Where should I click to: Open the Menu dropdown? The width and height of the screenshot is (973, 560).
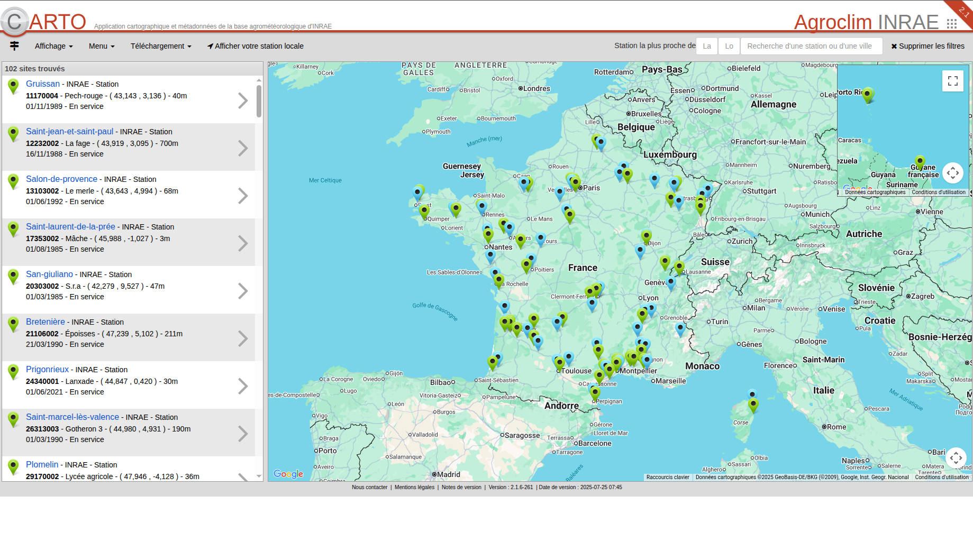click(x=102, y=46)
